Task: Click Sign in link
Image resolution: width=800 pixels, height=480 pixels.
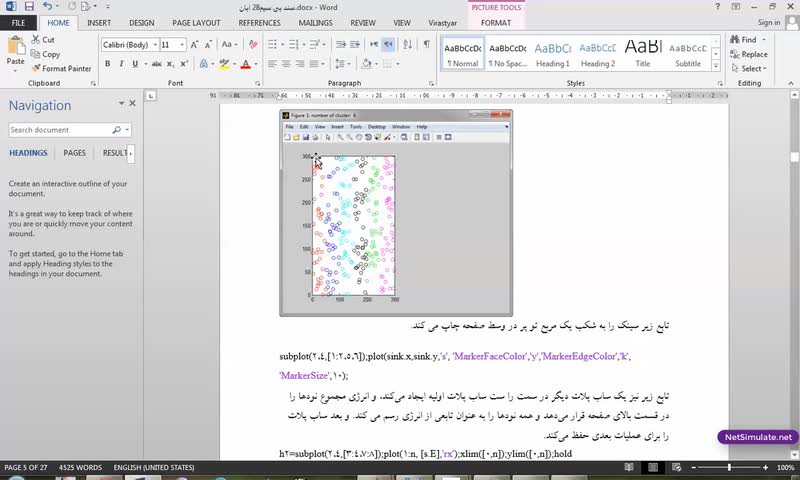Action: click(x=769, y=22)
